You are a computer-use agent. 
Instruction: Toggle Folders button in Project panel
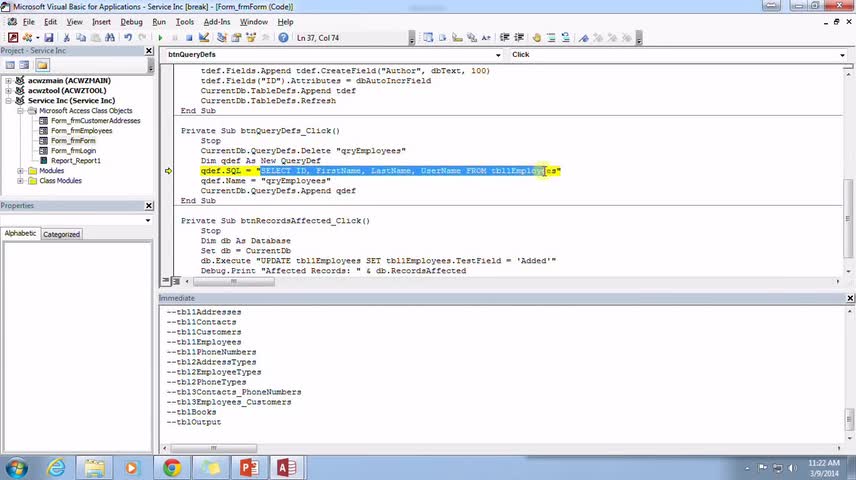pyautogui.click(x=42, y=65)
